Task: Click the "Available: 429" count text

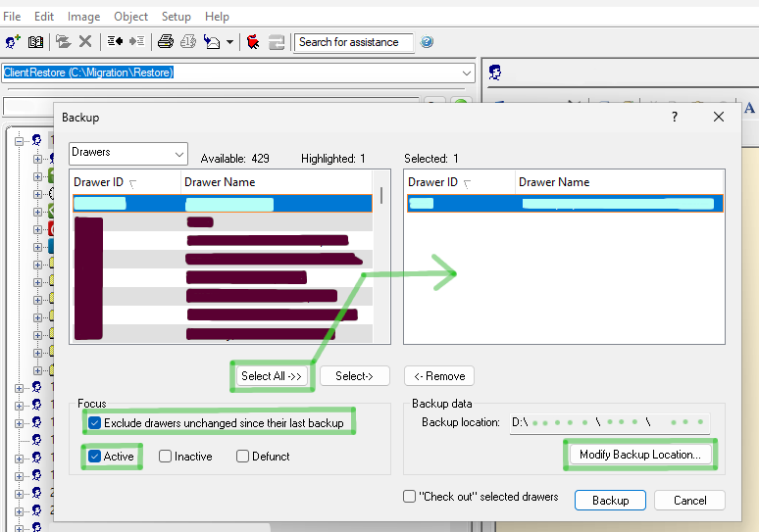Action: click(x=234, y=159)
